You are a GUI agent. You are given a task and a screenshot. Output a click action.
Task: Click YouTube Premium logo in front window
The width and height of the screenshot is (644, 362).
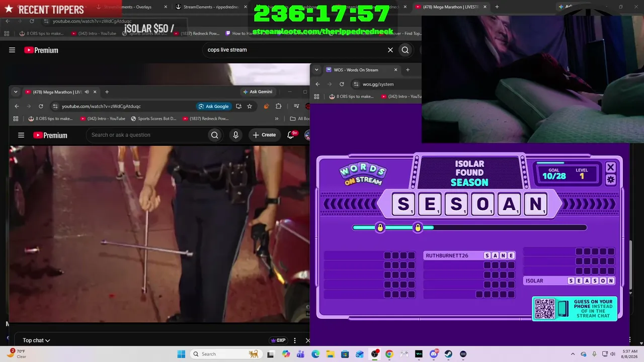pyautogui.click(x=50, y=135)
